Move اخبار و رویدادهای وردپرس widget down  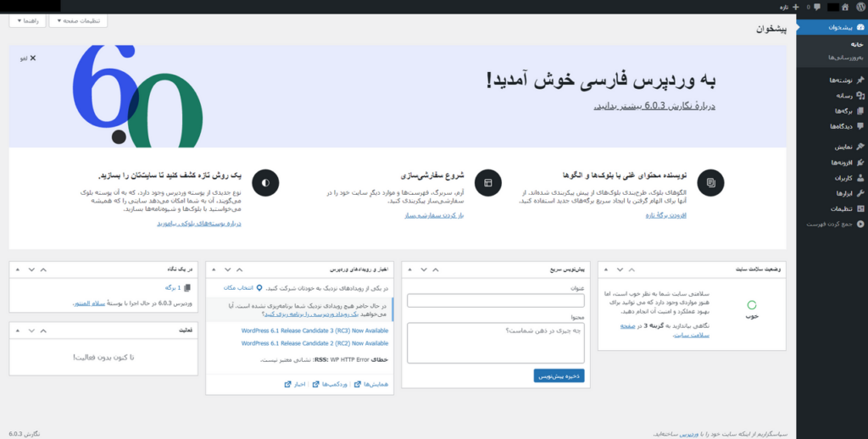point(227,269)
